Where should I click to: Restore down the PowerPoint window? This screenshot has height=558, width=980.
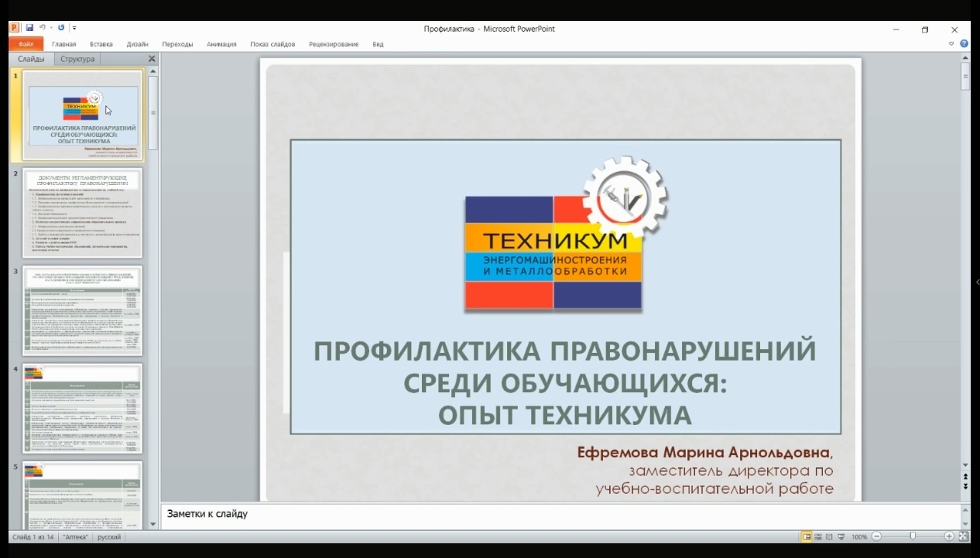[x=925, y=29]
